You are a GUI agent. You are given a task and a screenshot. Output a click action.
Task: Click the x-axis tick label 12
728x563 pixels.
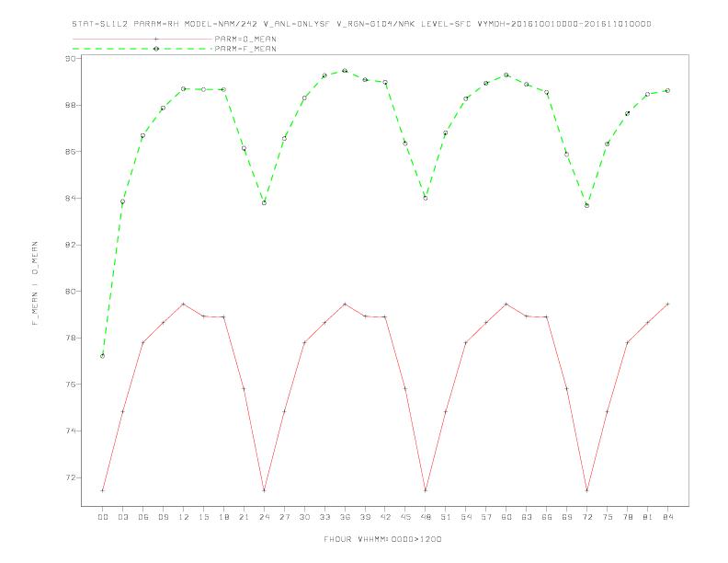(184, 517)
